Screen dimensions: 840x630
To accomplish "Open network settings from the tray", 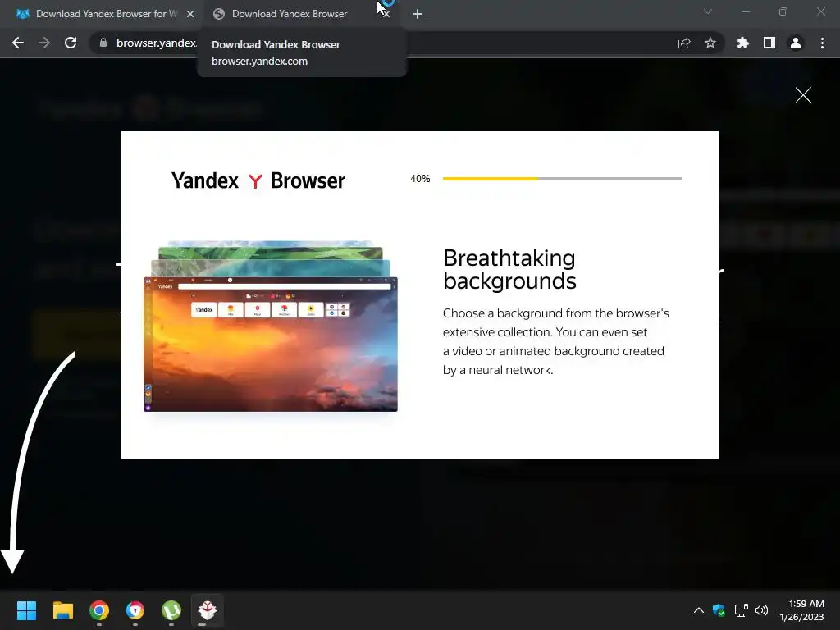I will coord(741,610).
